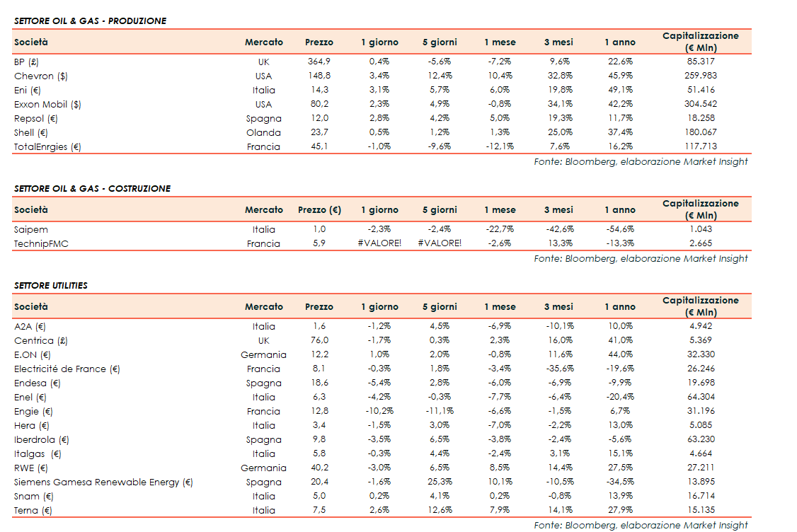797x532 pixels.
Task: Click the Chevron ($) company row label
Action: (x=41, y=76)
